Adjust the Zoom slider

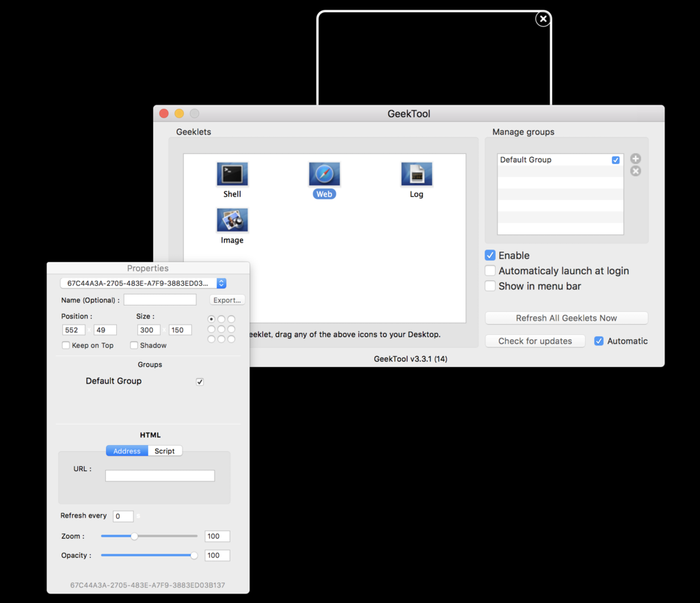(x=134, y=536)
